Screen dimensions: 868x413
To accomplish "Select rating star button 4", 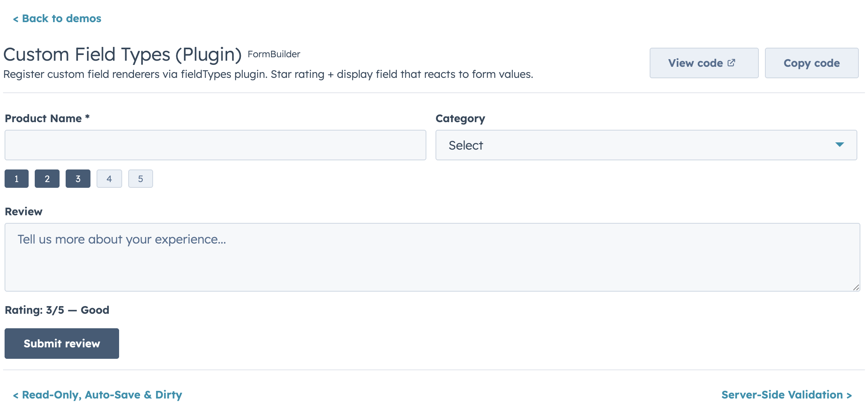I will (x=109, y=178).
